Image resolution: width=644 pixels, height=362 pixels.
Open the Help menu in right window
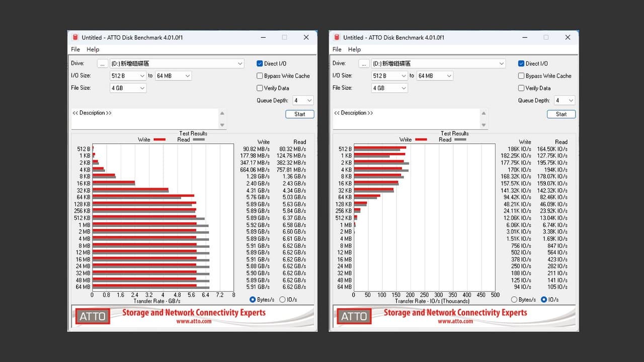click(354, 49)
